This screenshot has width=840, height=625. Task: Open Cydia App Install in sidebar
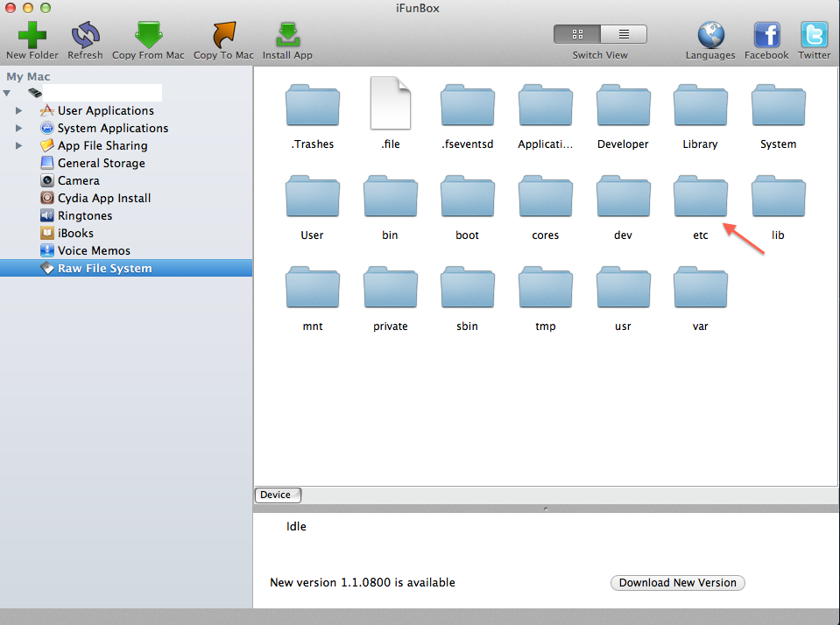click(104, 198)
